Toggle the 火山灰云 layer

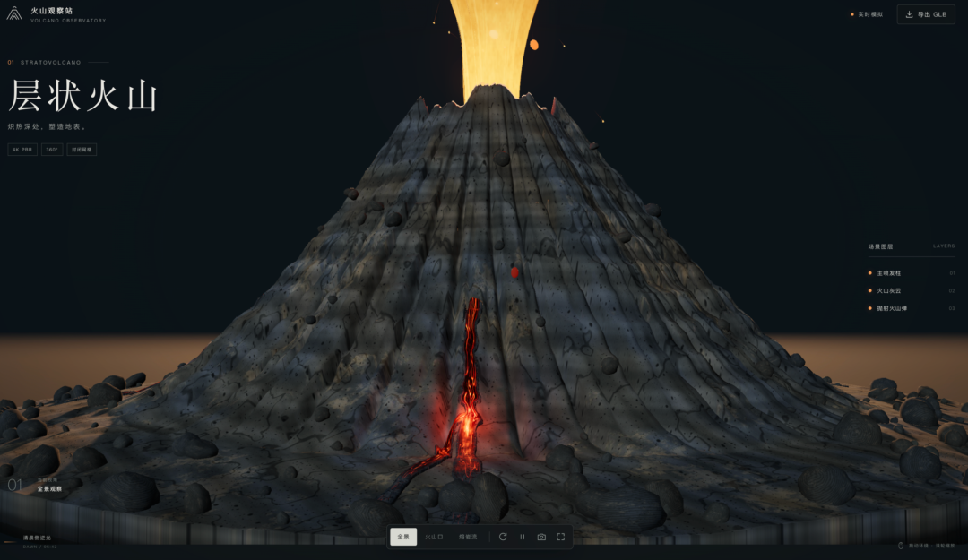click(912, 290)
